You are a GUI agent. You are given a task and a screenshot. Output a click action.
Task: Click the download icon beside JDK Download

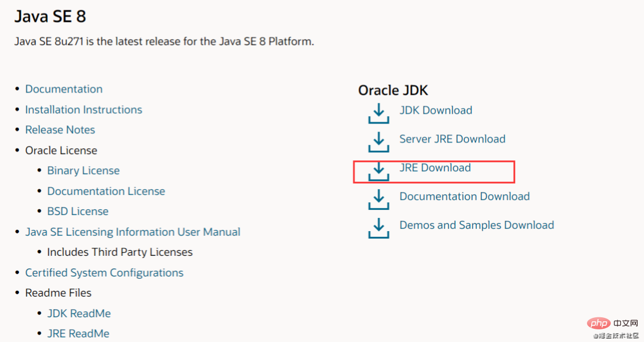(378, 113)
